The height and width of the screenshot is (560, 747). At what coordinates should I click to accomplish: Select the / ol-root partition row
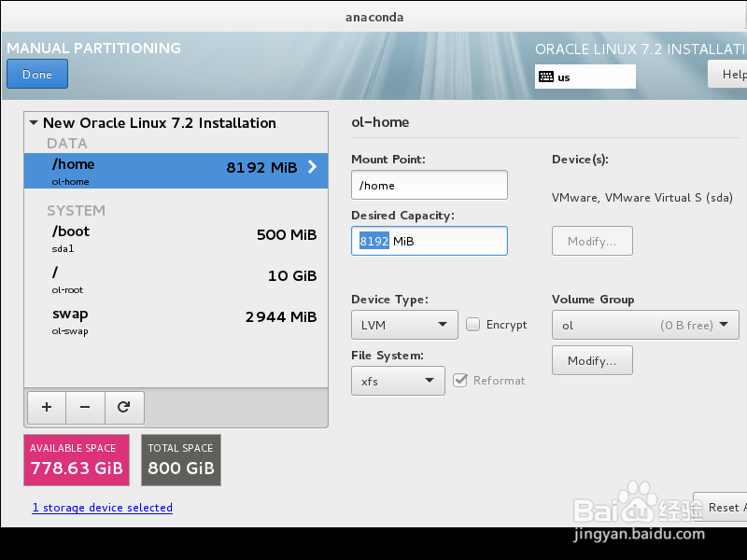[x=176, y=280]
